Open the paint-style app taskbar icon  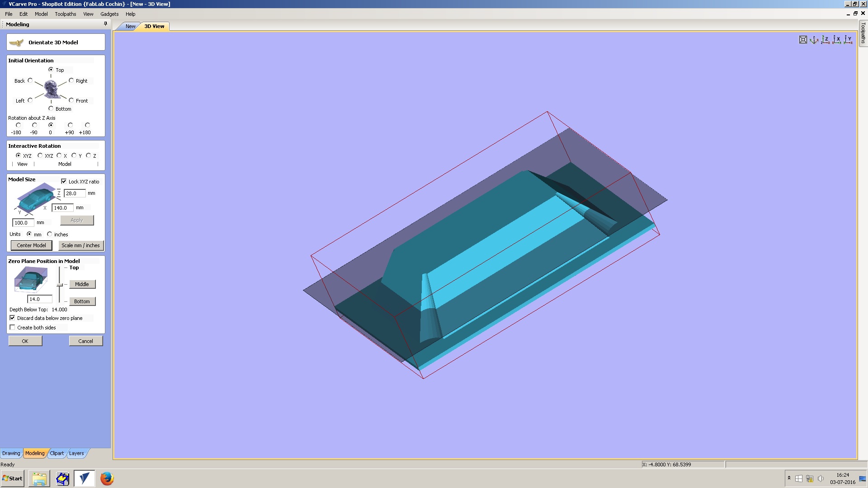click(x=62, y=479)
